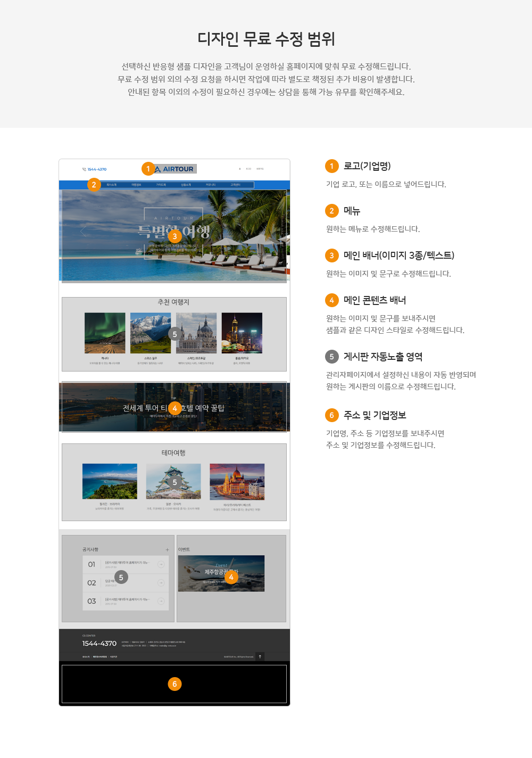Click the scroll-to-top arrow in footer

[260, 656]
